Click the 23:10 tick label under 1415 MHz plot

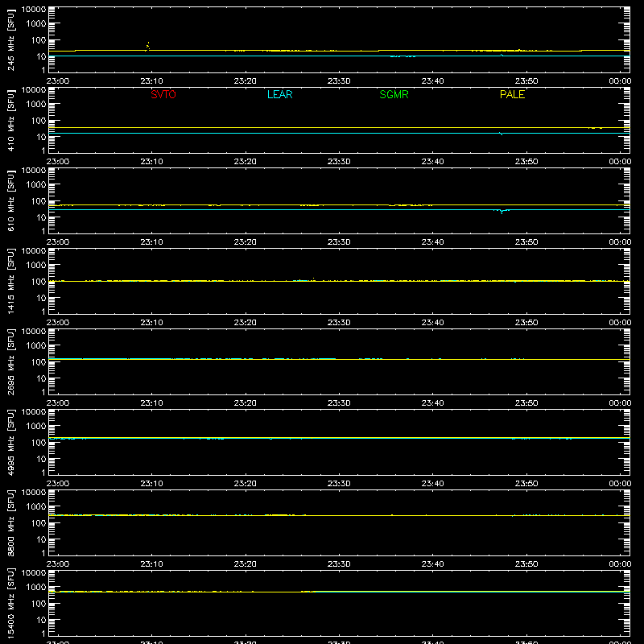tap(151, 323)
